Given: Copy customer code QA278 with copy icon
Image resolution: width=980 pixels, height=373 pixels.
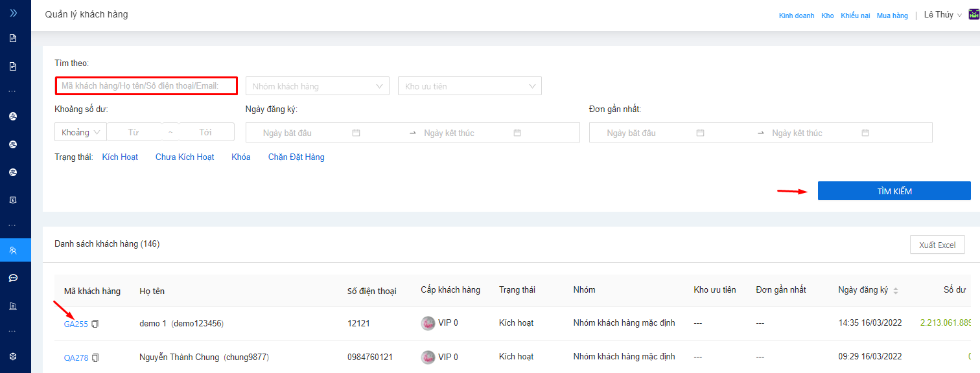Looking at the screenshot, I should [x=95, y=357].
